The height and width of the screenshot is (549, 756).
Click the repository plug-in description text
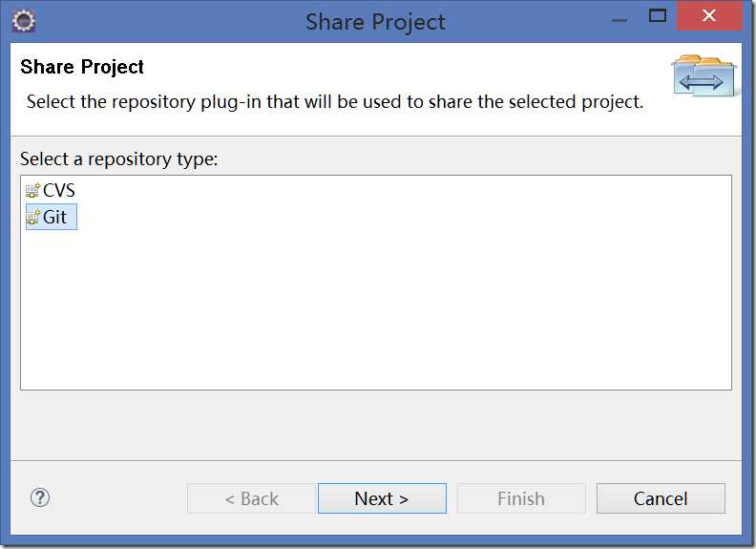point(334,101)
